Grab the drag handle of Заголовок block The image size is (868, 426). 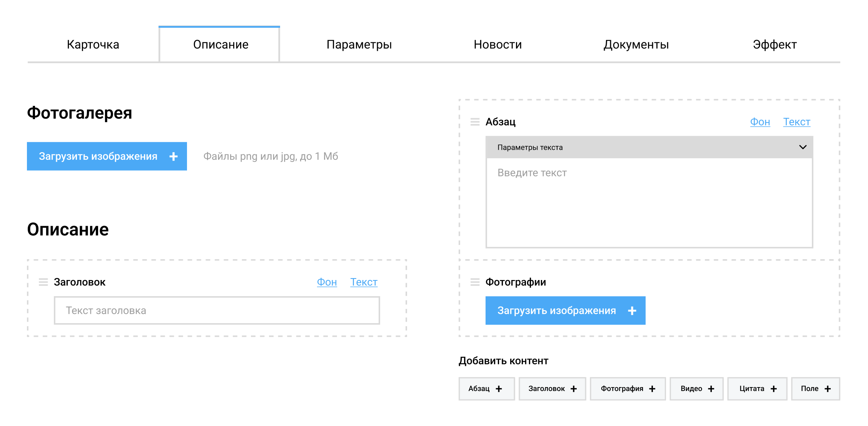click(43, 282)
